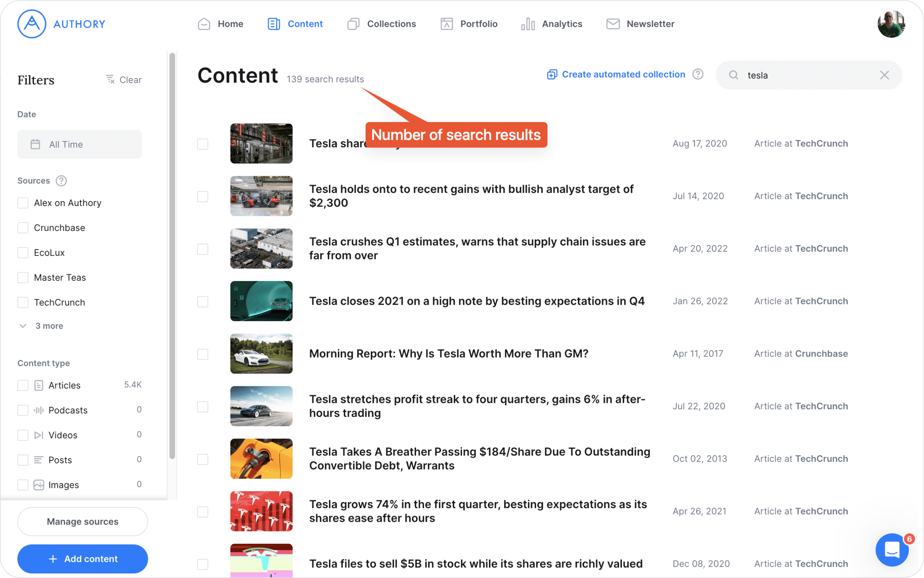This screenshot has width=924, height=578.
Task: Click the Clear filters icon
Action: (110, 79)
